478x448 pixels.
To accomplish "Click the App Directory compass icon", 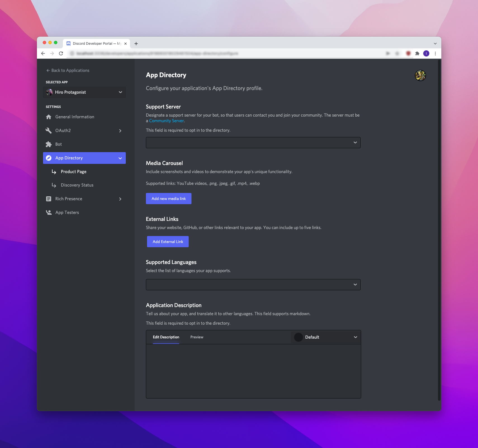I will [49, 158].
